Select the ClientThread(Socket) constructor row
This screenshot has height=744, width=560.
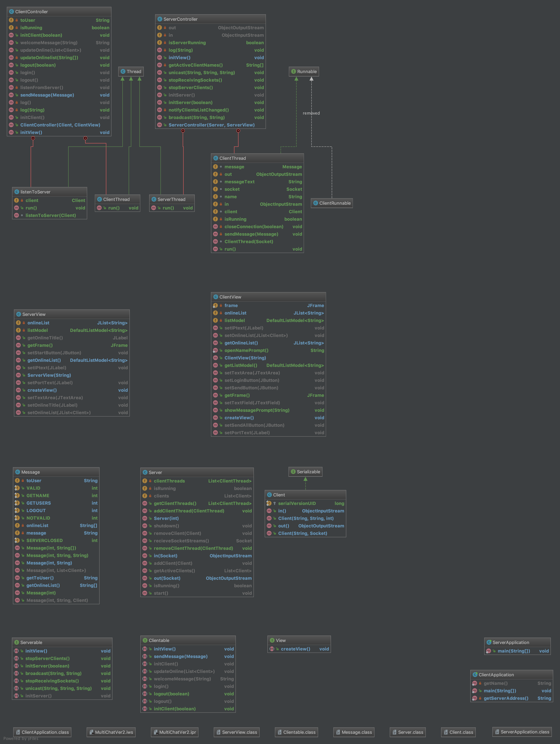click(x=257, y=241)
